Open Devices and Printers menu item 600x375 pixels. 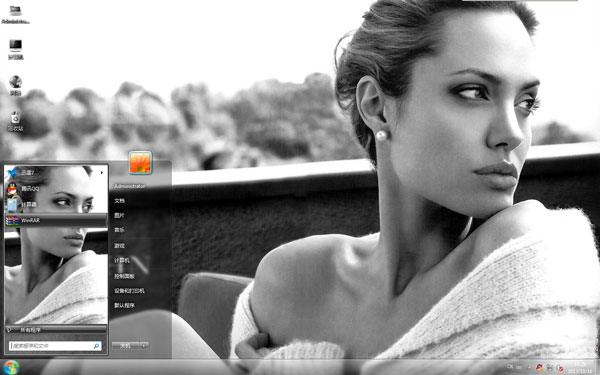click(x=129, y=290)
